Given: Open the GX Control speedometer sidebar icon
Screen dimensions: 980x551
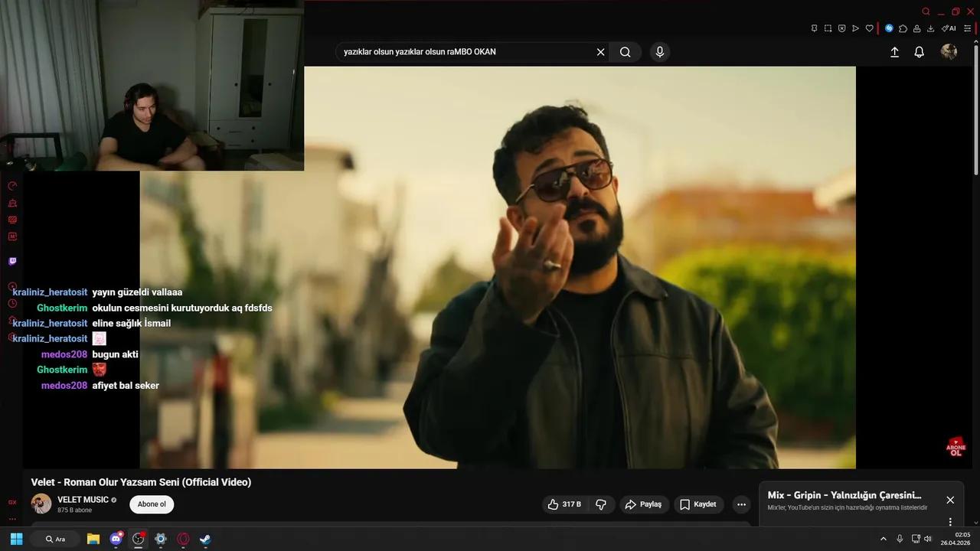Looking at the screenshot, I should (12, 186).
